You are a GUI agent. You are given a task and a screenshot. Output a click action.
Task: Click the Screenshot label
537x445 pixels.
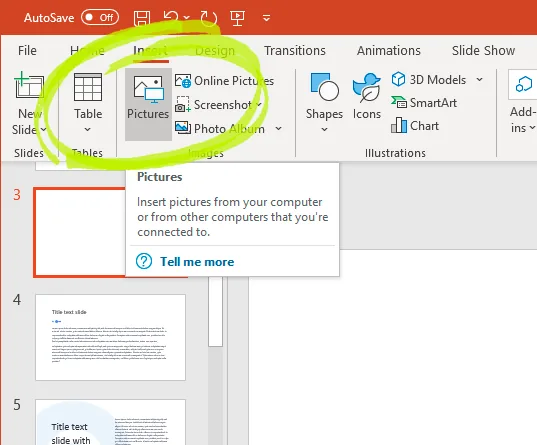tap(223, 104)
